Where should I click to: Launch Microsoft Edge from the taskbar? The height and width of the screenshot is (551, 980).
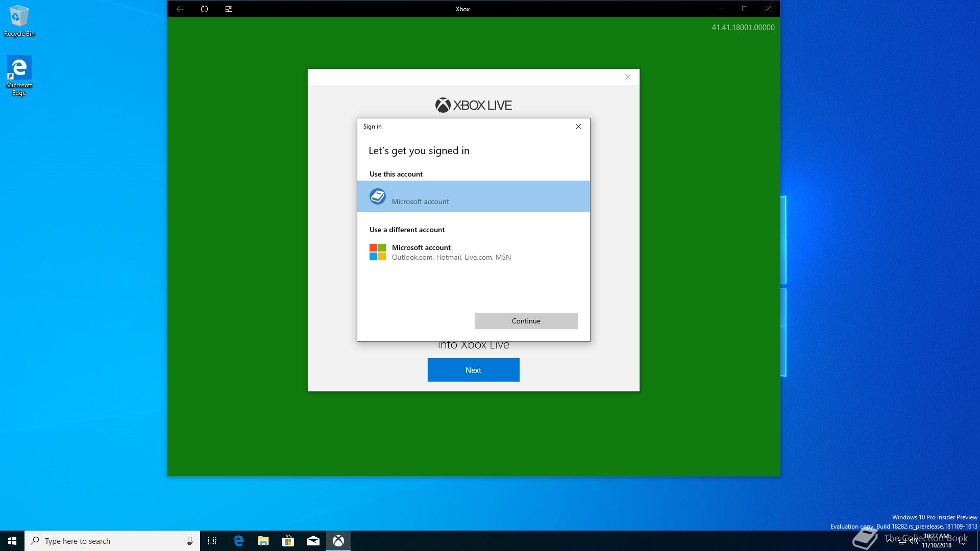click(238, 541)
